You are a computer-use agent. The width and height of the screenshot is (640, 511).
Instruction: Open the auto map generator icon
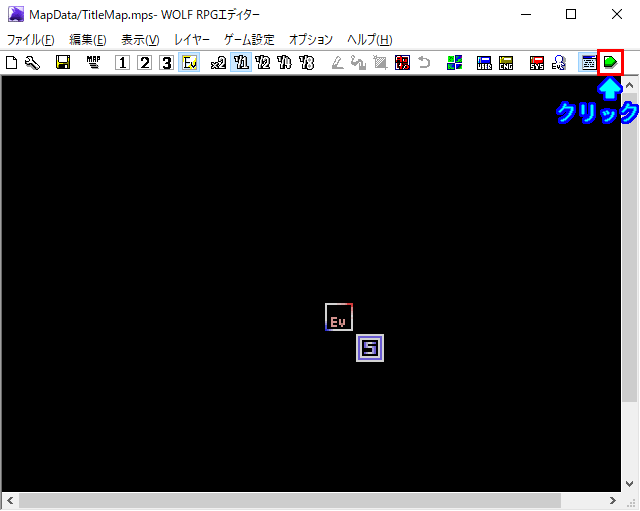tap(402, 63)
